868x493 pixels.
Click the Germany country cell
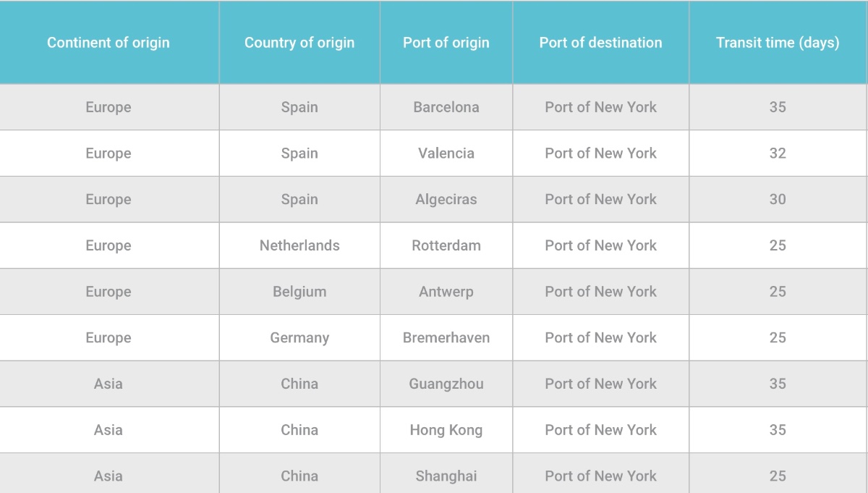click(299, 338)
